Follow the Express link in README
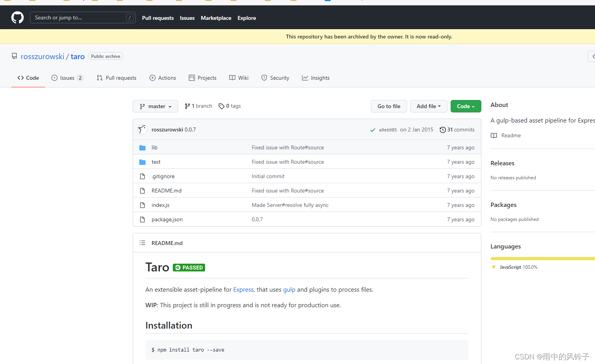This screenshot has width=595, height=364. click(243, 289)
